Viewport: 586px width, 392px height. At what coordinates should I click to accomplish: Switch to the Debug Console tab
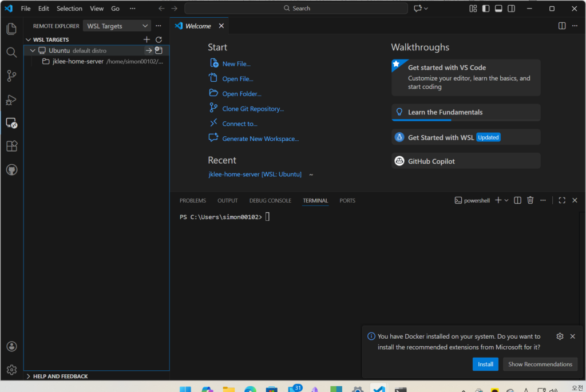coord(270,201)
